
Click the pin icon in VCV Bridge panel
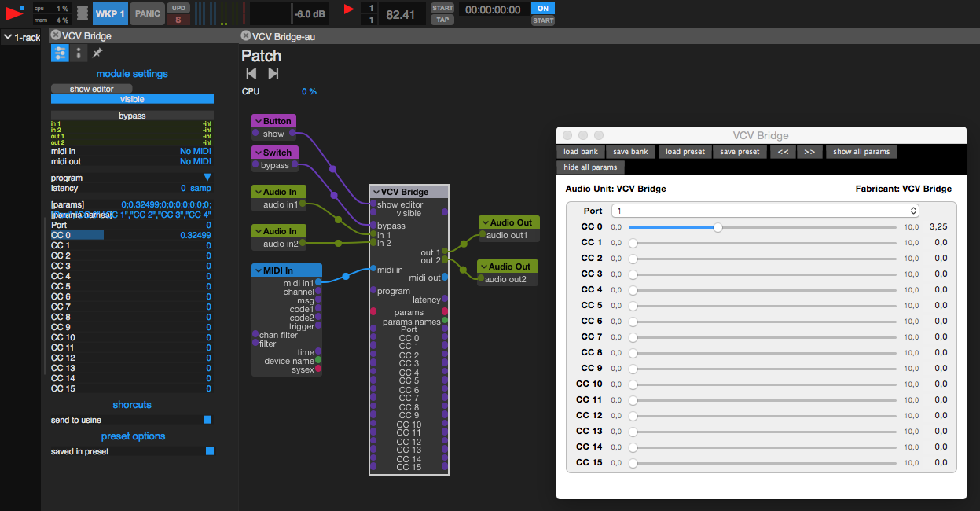click(97, 53)
